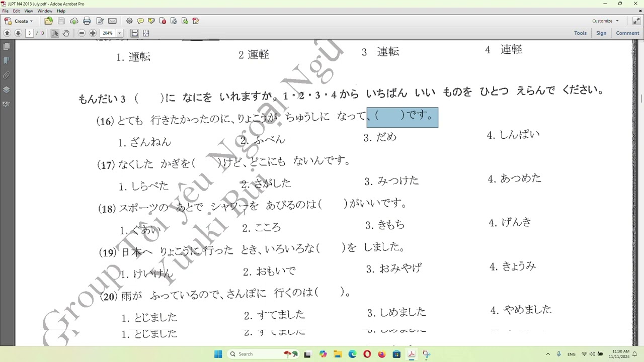Click answer option 4 きょうみ
The image size is (644, 362).
[513, 266]
